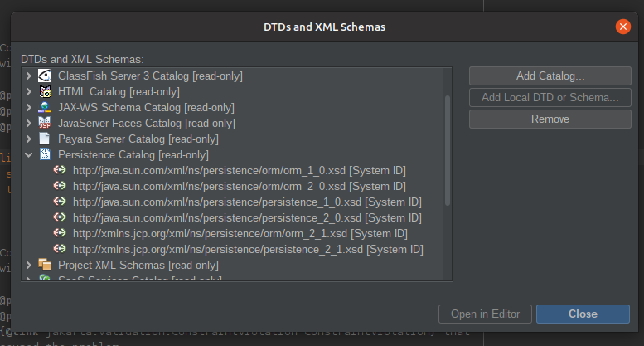The image size is (644, 346).
Task: Click the icon beside orm_1_0.xsd entry
Action: coord(60,170)
